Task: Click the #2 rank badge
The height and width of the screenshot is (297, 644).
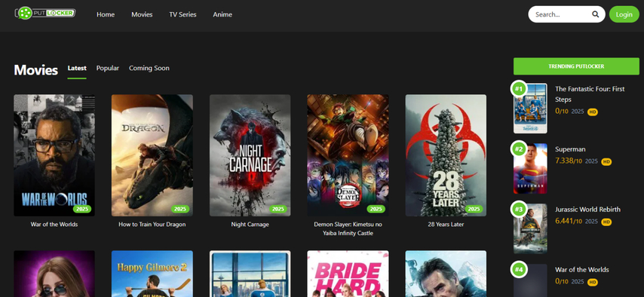Action: click(519, 149)
